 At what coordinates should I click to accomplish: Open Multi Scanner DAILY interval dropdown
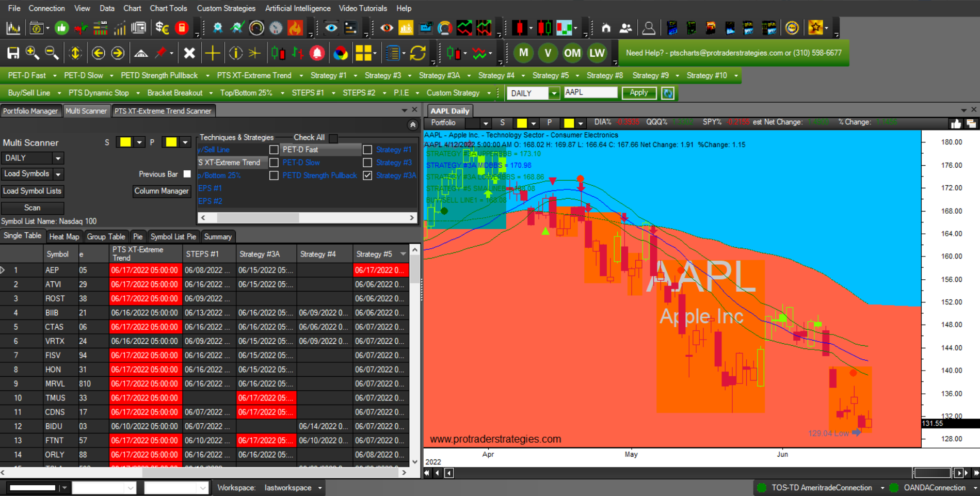point(58,158)
